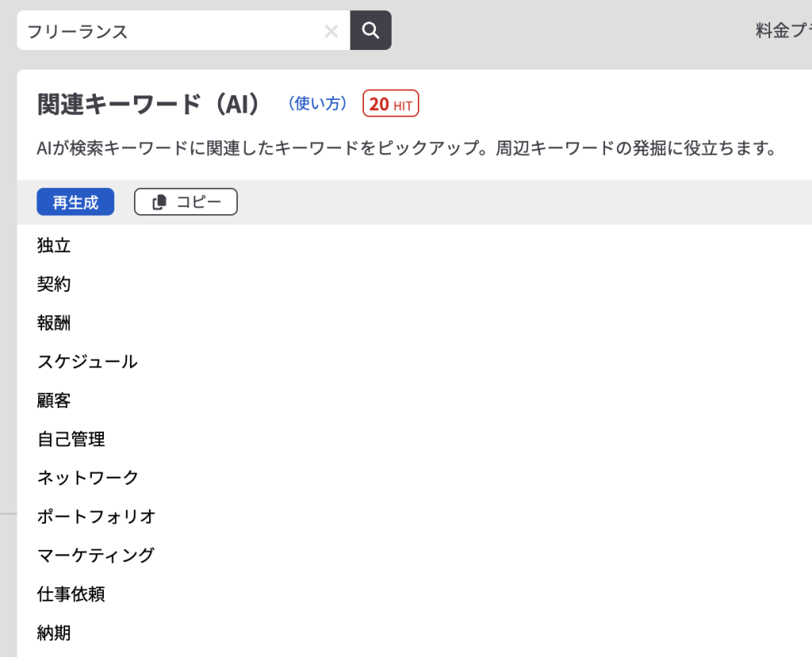Click the マーケティング keyword
The height and width of the screenshot is (657, 812).
click(96, 555)
